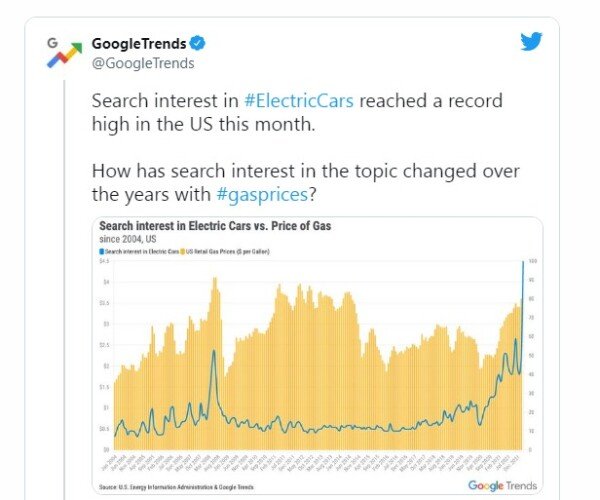Image resolution: width=600 pixels, height=500 pixels.
Task: Click the blue verified badge
Action: (198, 43)
